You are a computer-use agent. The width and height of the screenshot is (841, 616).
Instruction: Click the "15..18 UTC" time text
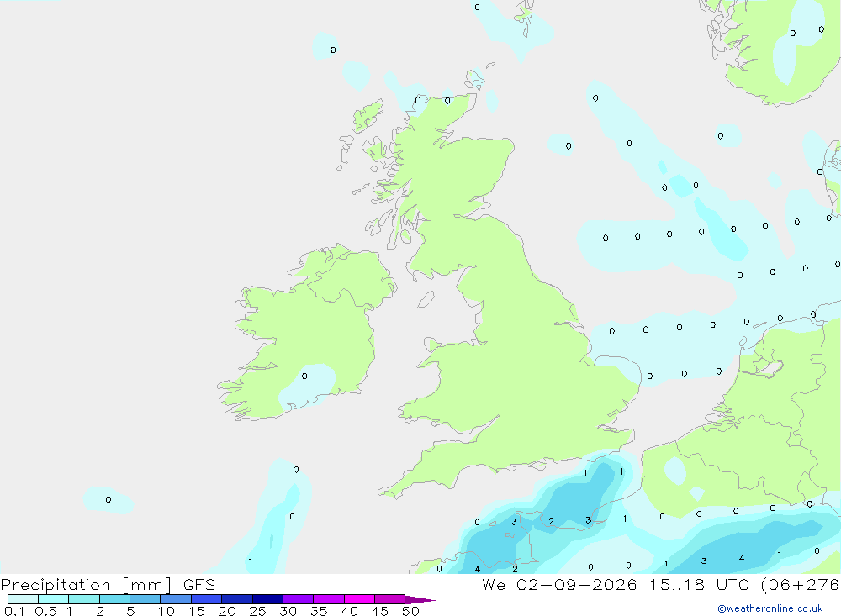click(x=699, y=584)
